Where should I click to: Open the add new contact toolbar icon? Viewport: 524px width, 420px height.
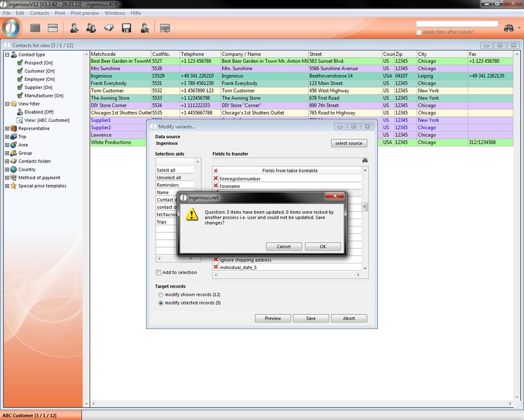[x=74, y=28]
